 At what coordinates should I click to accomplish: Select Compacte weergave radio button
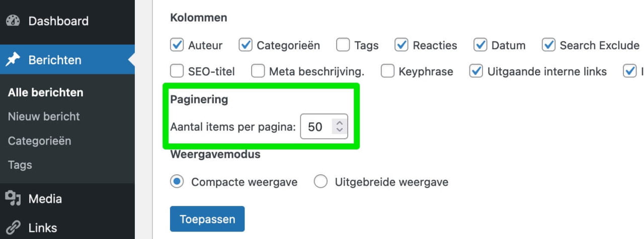coord(177,182)
